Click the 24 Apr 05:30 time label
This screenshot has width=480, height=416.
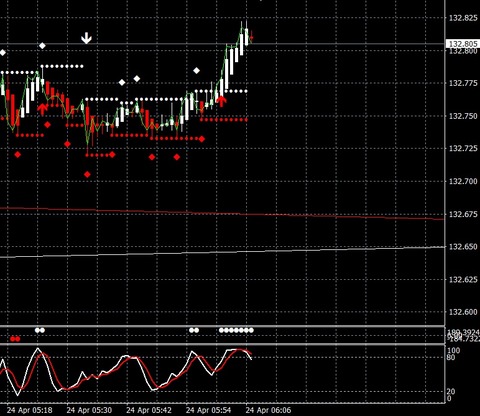pos(89,410)
